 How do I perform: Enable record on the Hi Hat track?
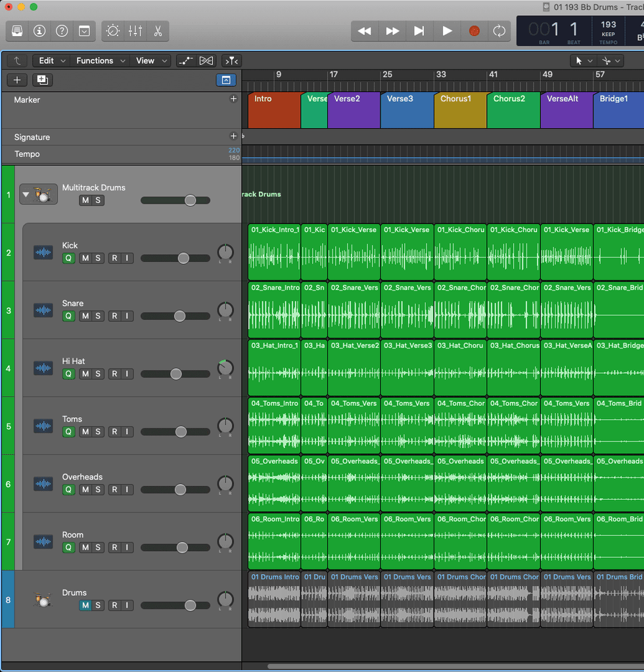[x=114, y=374]
